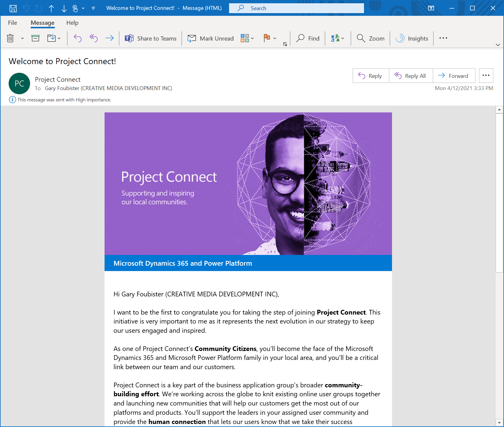Image resolution: width=504 pixels, height=427 pixels.
Task: Expand the Move to folder dropdown
Action: click(x=59, y=38)
